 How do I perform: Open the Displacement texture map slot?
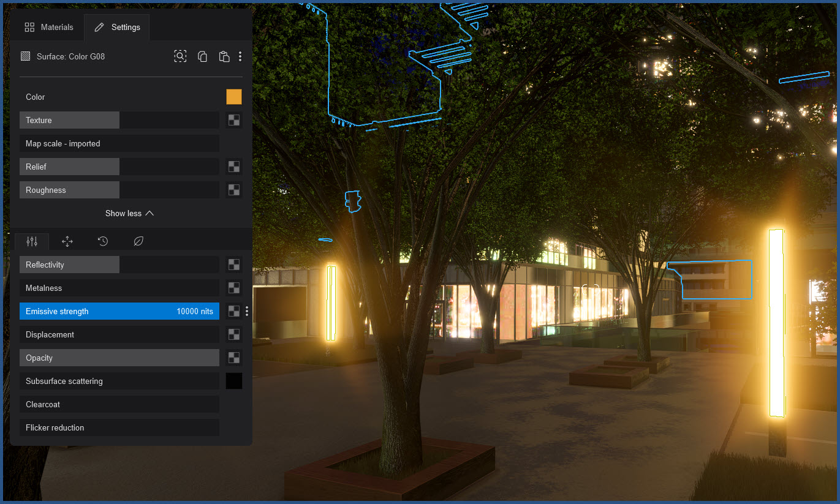tap(233, 334)
